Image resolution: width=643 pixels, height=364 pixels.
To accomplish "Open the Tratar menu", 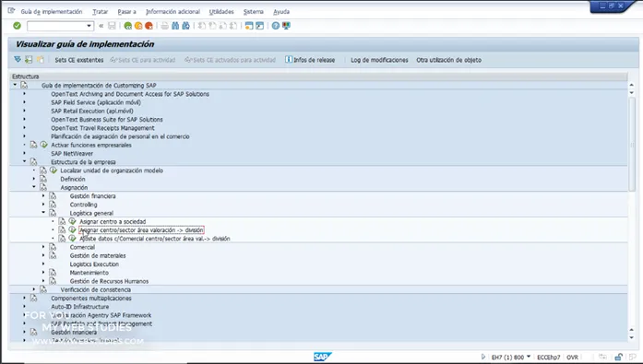I will click(100, 11).
